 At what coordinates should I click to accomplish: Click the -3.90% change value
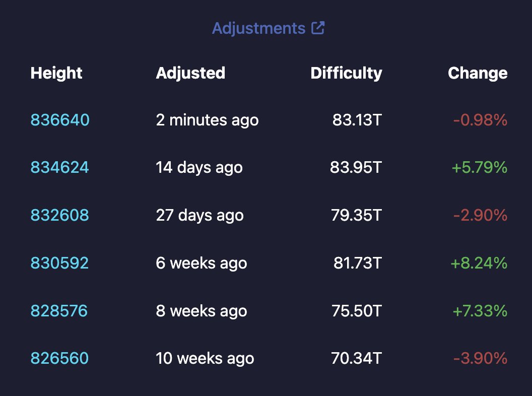point(480,358)
